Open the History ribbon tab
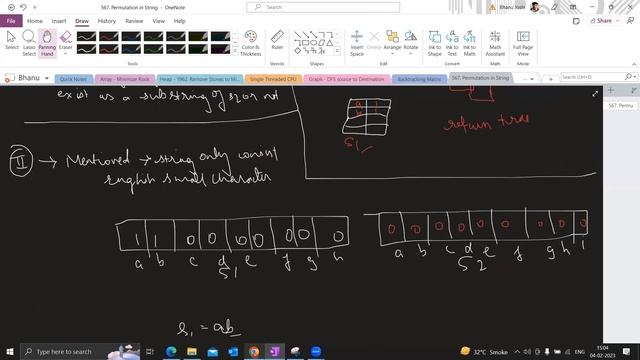This screenshot has width=640, height=360. (x=107, y=21)
